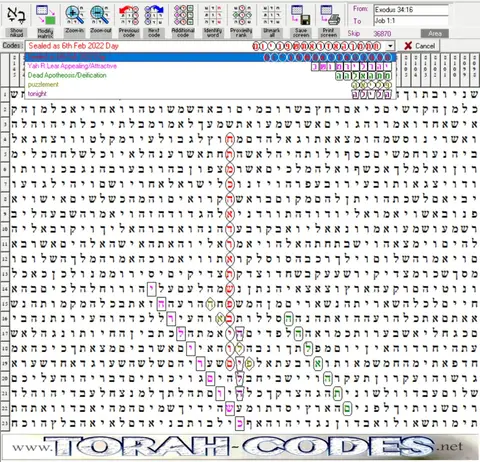Click magenta boxed letter in row 14

pos(152,289)
